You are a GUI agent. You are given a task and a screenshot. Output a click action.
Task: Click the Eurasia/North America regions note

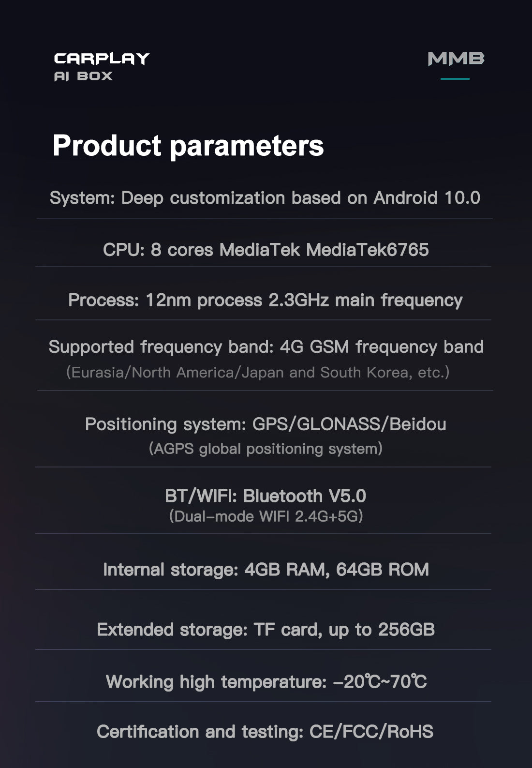pyautogui.click(x=258, y=373)
